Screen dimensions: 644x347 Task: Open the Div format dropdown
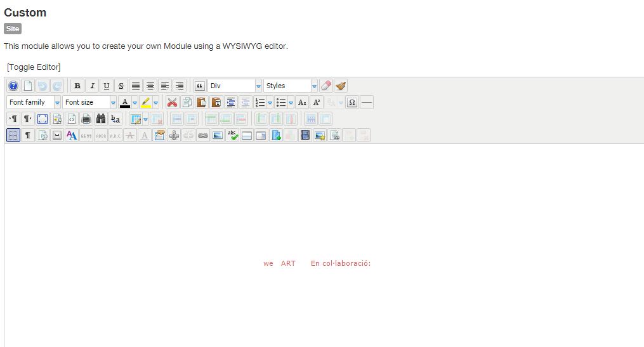click(x=235, y=86)
